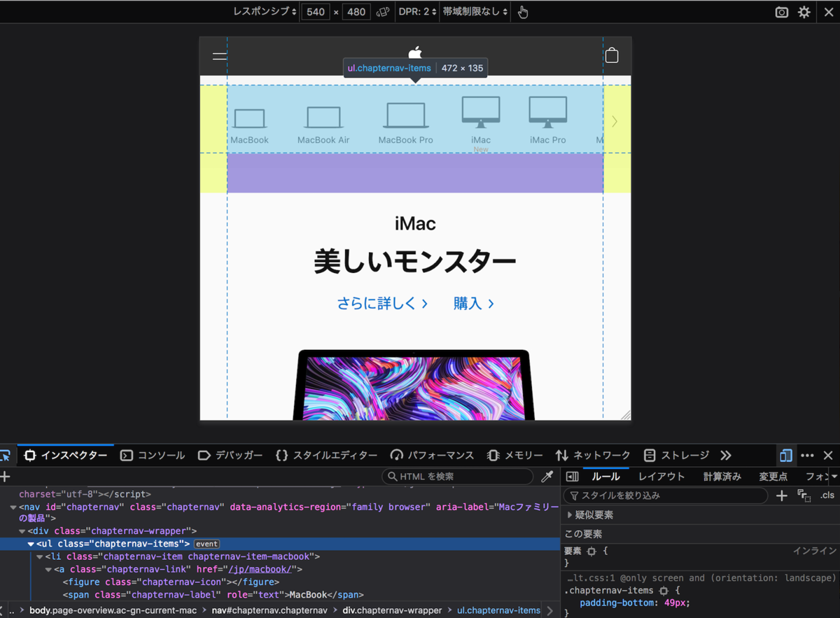Edit the viewport height field 480
Viewport: 840px width, 618px height.
[x=356, y=12]
